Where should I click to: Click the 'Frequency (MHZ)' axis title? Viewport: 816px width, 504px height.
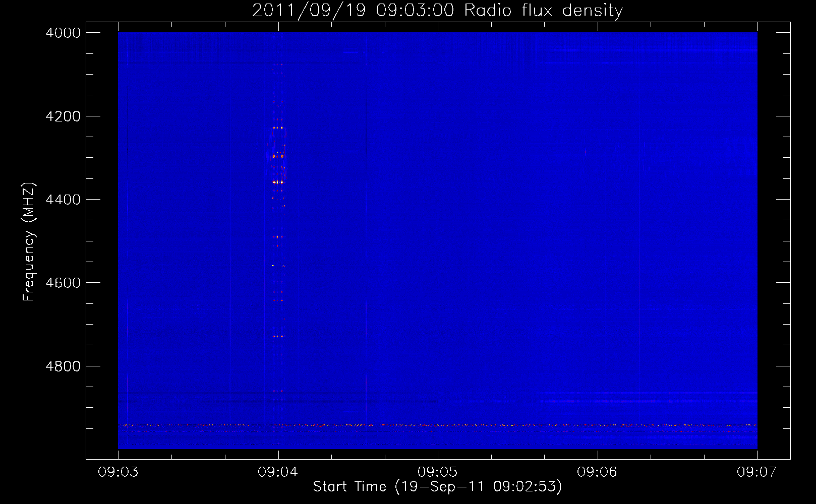click(x=29, y=242)
